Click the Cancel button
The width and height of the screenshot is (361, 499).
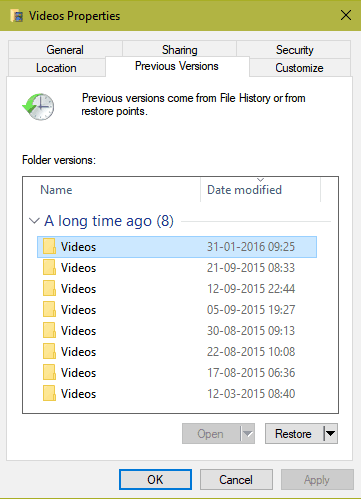click(236, 480)
